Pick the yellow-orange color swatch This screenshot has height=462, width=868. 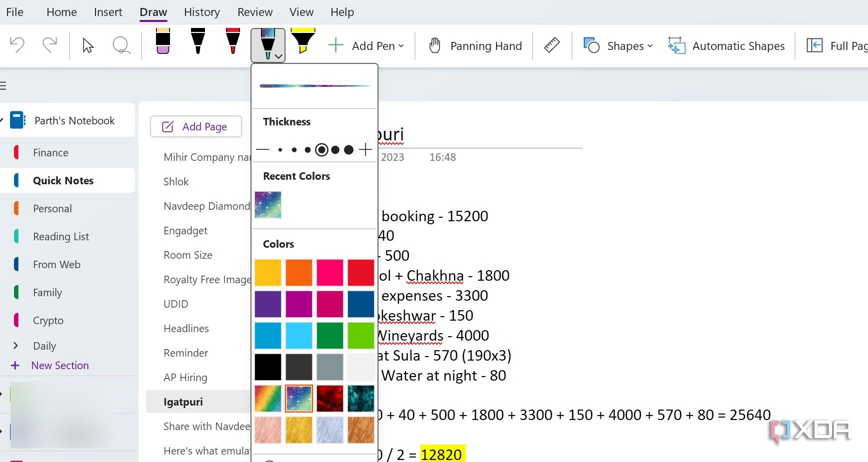268,273
